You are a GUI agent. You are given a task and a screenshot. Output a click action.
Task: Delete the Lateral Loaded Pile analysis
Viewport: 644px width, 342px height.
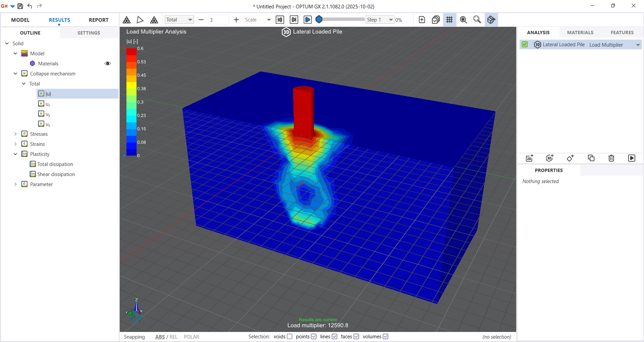[611, 158]
